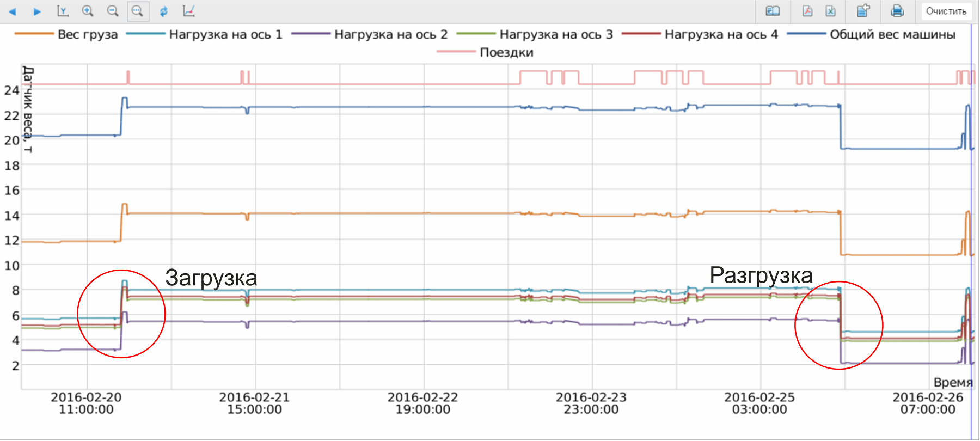Viewport: 980px width, 441px height.
Task: Refresh the chart with the blue arrows
Action: 163,11
